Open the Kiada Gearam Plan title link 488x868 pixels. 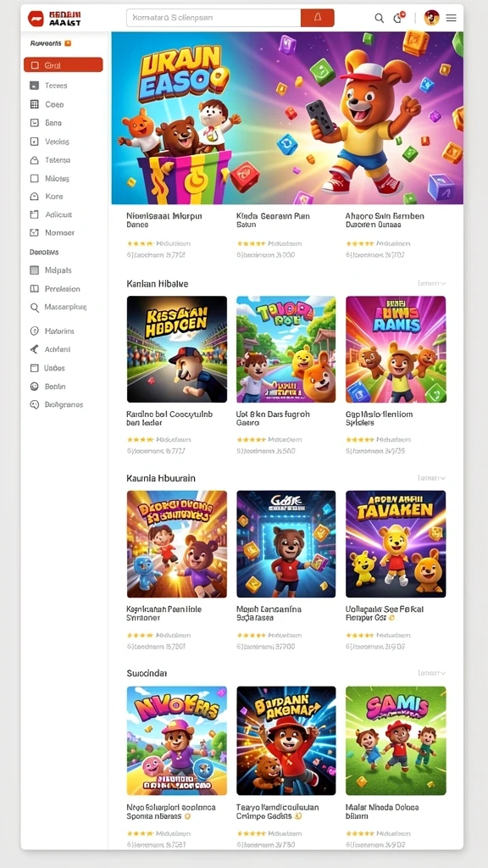274,220
